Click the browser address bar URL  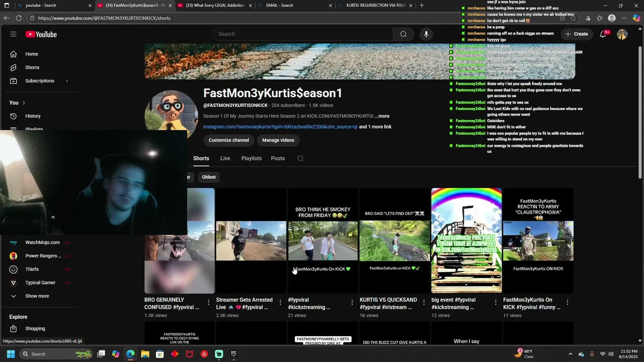[x=104, y=18]
